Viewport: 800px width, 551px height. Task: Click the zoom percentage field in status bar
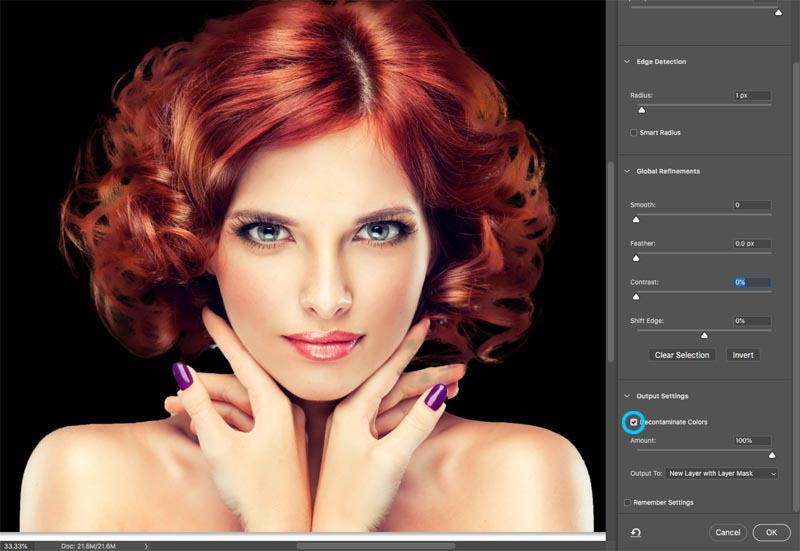tap(16, 546)
